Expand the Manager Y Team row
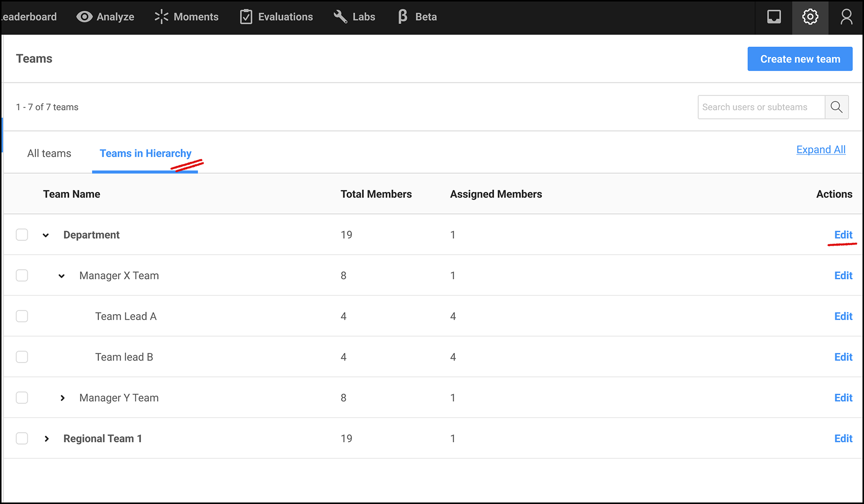The height and width of the screenshot is (504, 864). pyautogui.click(x=62, y=398)
